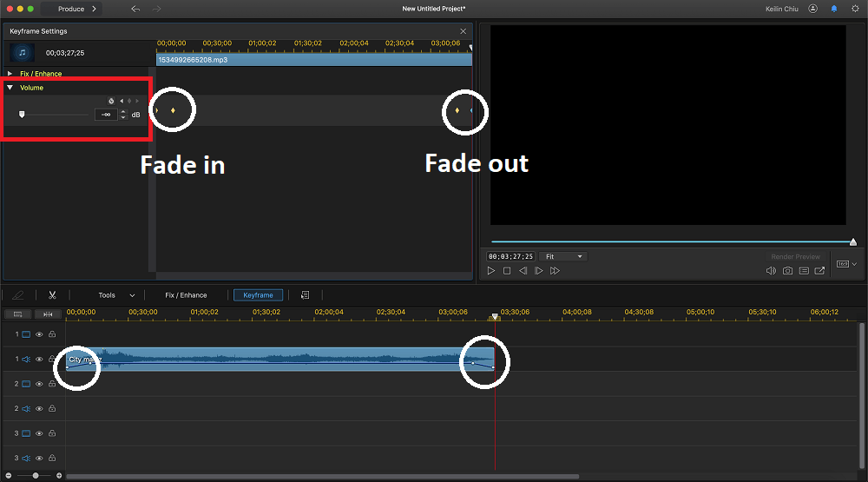Click the undo arrow in title bar

click(x=135, y=9)
